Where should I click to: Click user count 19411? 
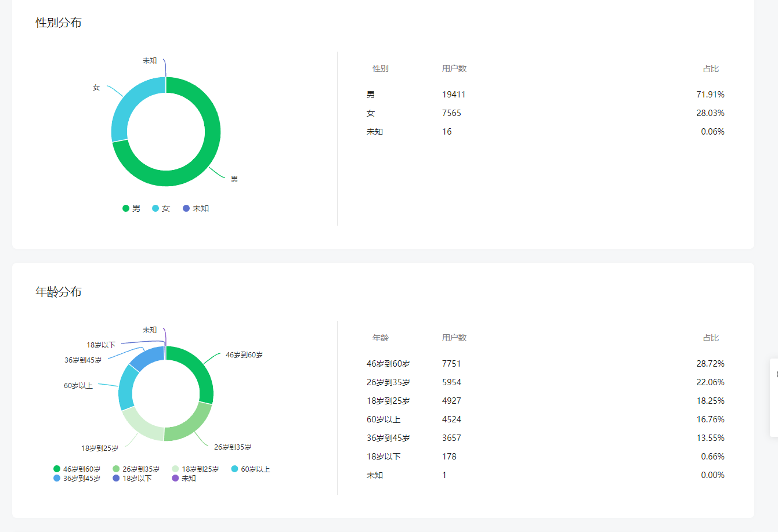tap(454, 95)
